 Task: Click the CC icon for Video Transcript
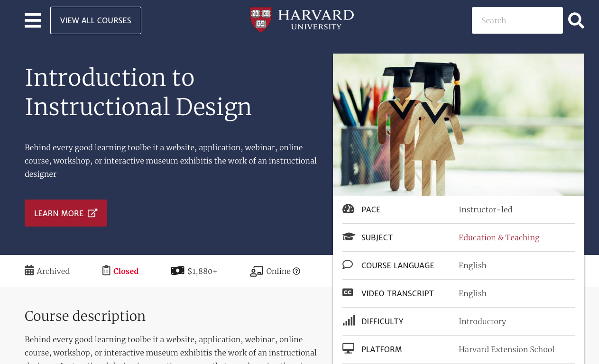348,292
